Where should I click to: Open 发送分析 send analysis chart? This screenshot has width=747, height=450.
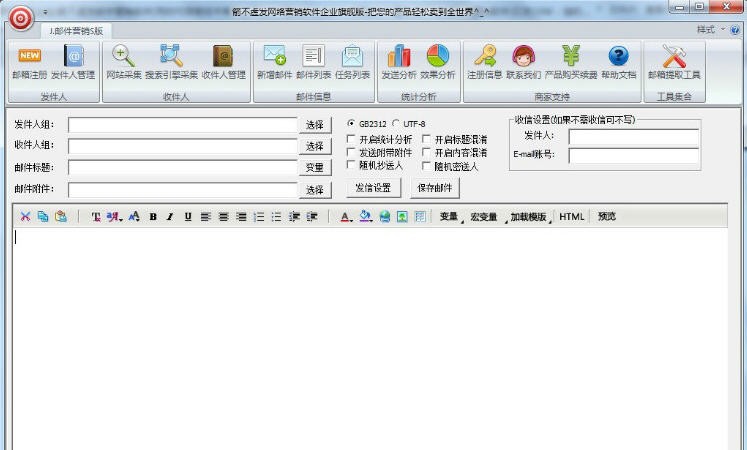399,62
